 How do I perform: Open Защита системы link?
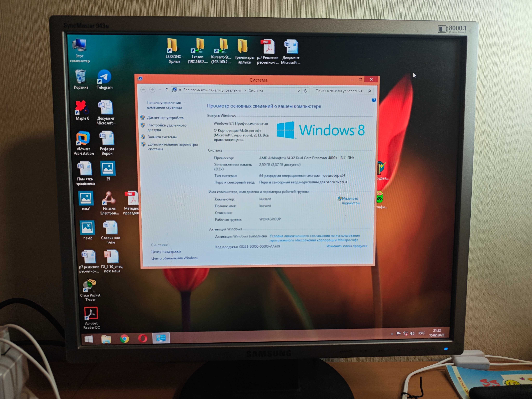tap(162, 137)
